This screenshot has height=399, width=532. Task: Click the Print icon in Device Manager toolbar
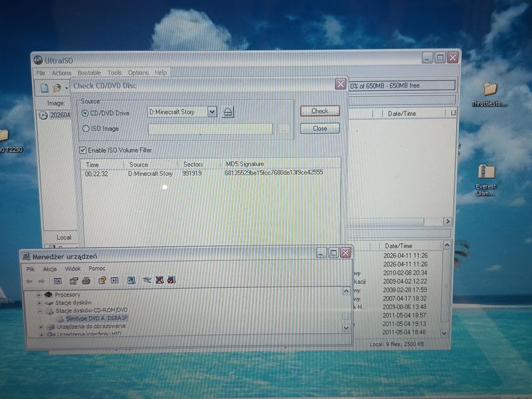86,280
